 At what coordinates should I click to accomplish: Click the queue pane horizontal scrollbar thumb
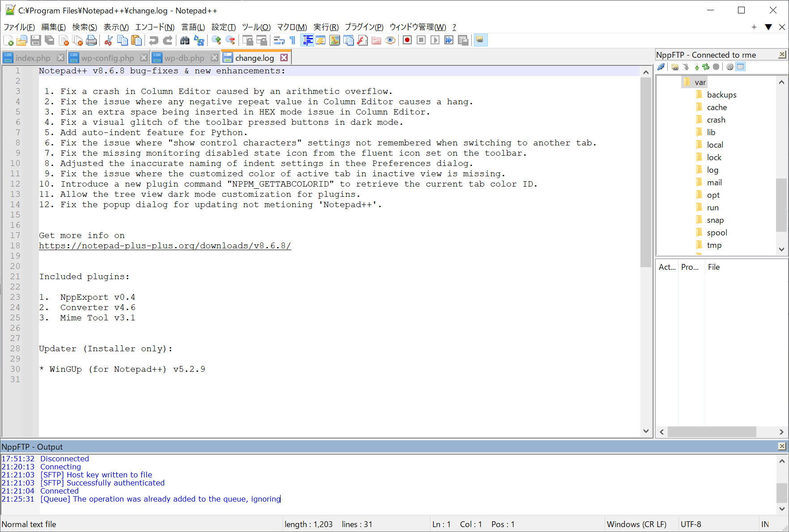712,432
